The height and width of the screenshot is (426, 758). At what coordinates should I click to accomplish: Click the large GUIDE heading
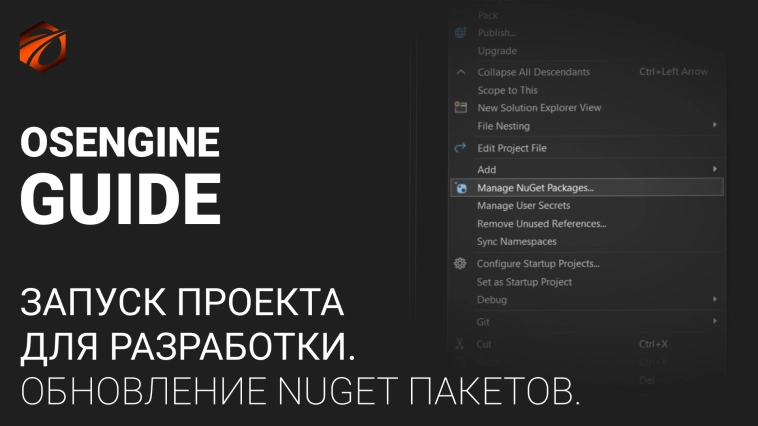[x=121, y=199]
